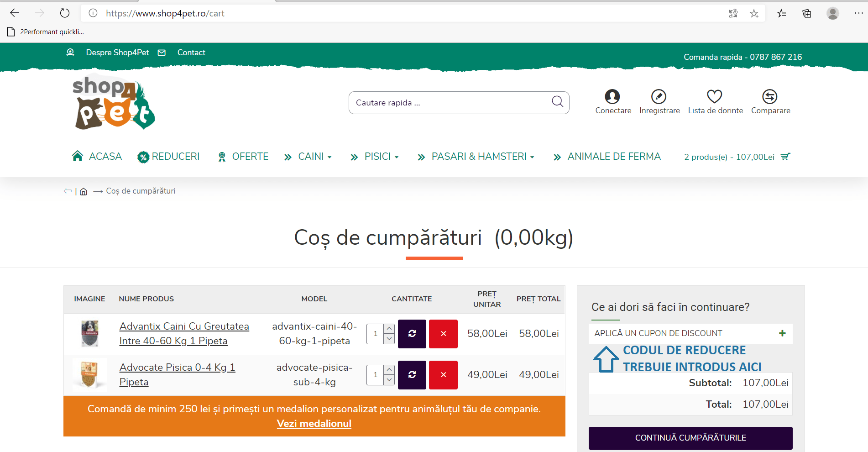Remove Advocate Pisica from cart
This screenshot has height=452, width=868.
443,375
